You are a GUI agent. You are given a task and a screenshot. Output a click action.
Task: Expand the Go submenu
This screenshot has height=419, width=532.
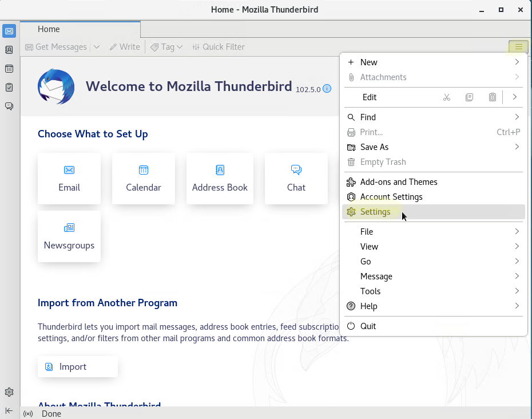pos(434,262)
